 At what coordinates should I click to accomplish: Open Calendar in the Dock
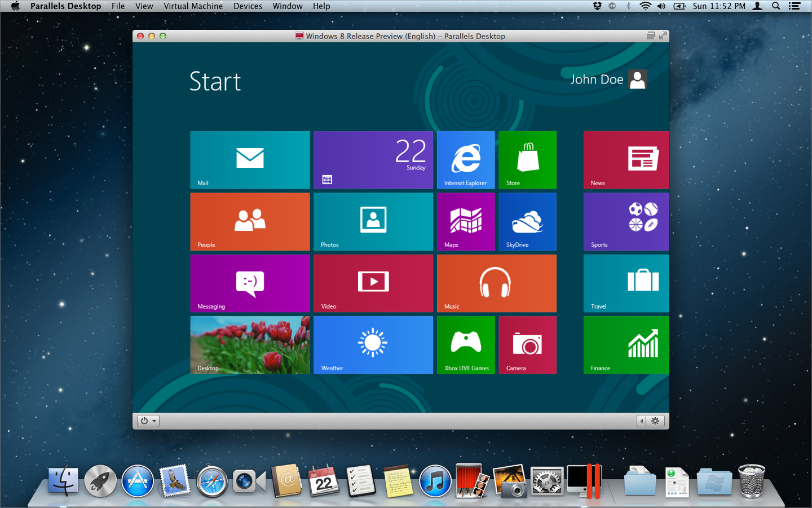click(x=324, y=481)
